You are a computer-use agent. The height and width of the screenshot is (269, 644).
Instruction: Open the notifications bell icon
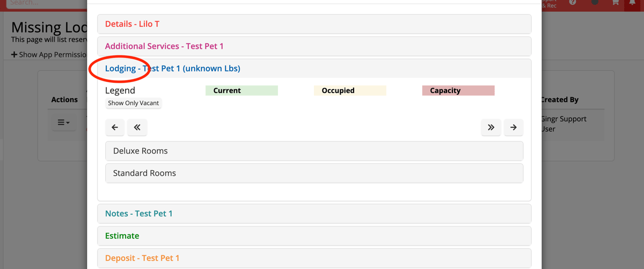point(632,3)
